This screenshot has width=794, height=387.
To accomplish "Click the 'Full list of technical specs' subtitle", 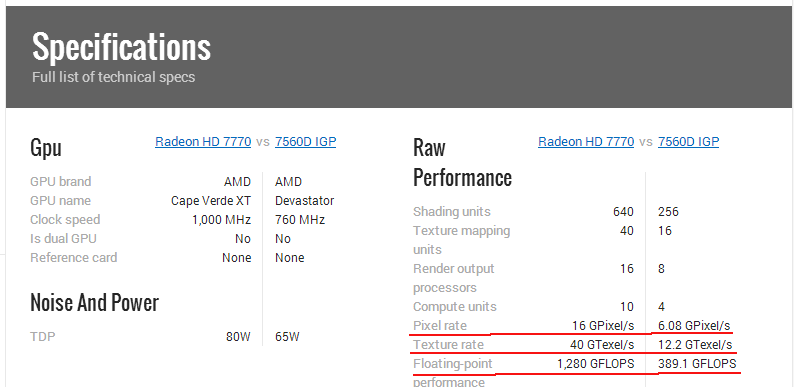I will point(113,78).
